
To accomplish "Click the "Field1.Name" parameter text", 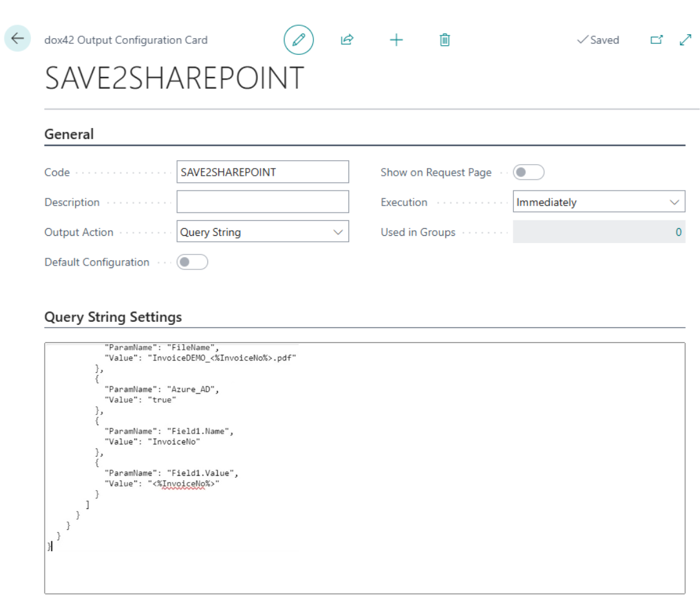I will pos(200,431).
